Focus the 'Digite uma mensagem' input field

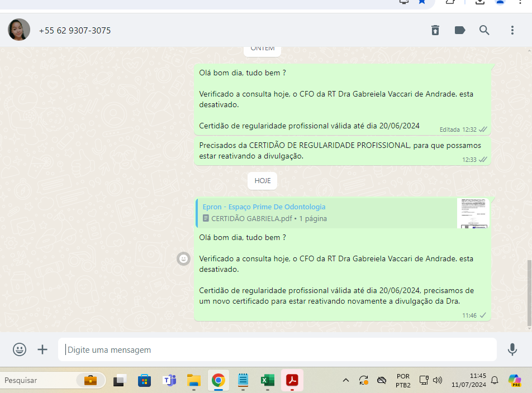coord(277,349)
